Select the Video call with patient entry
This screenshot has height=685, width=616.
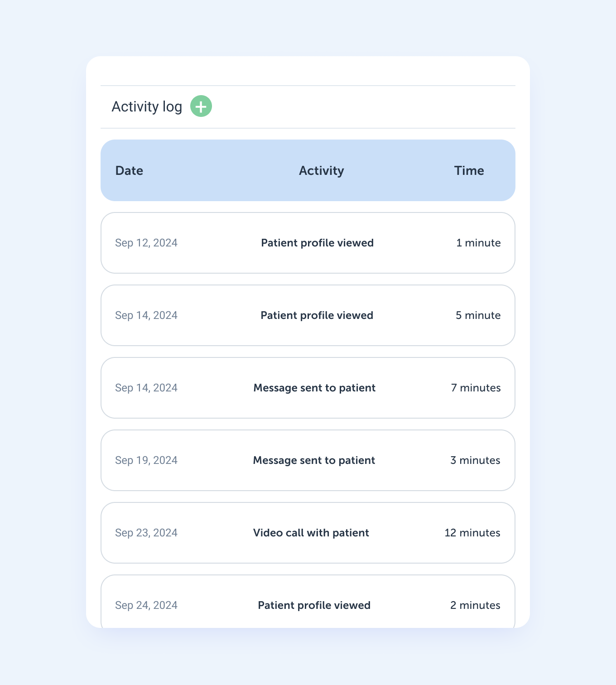[x=311, y=533]
